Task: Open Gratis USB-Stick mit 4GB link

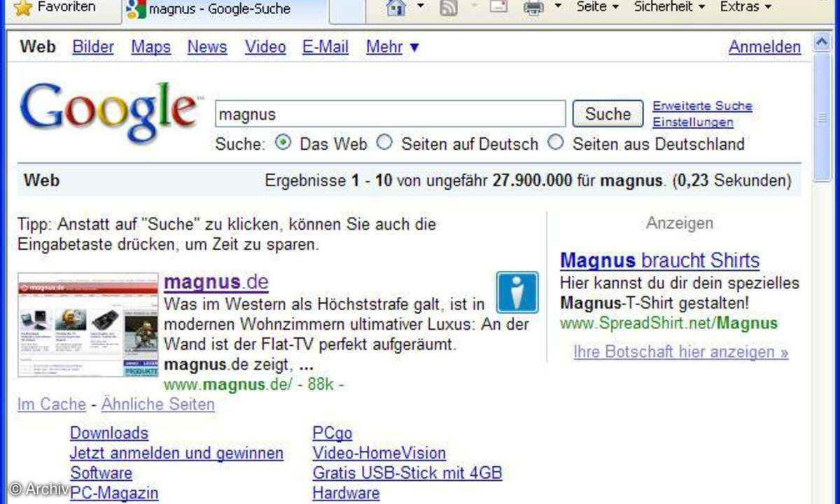Action: click(x=407, y=473)
